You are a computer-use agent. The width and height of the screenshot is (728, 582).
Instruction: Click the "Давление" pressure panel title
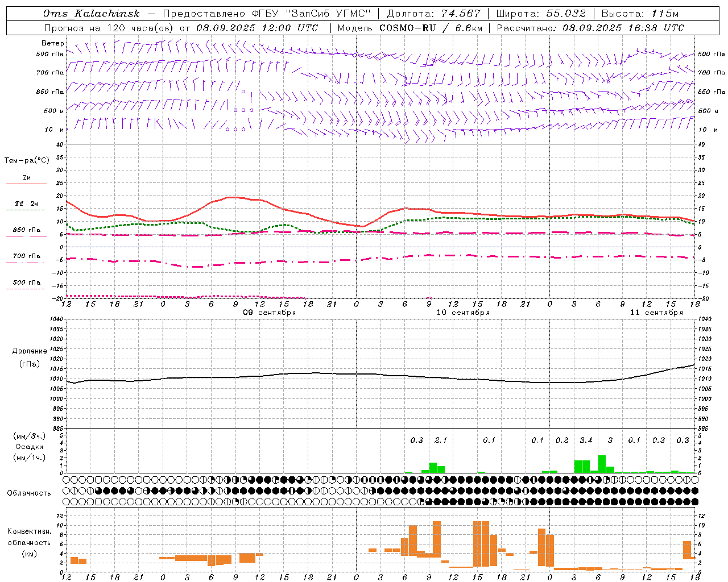pyautogui.click(x=30, y=351)
